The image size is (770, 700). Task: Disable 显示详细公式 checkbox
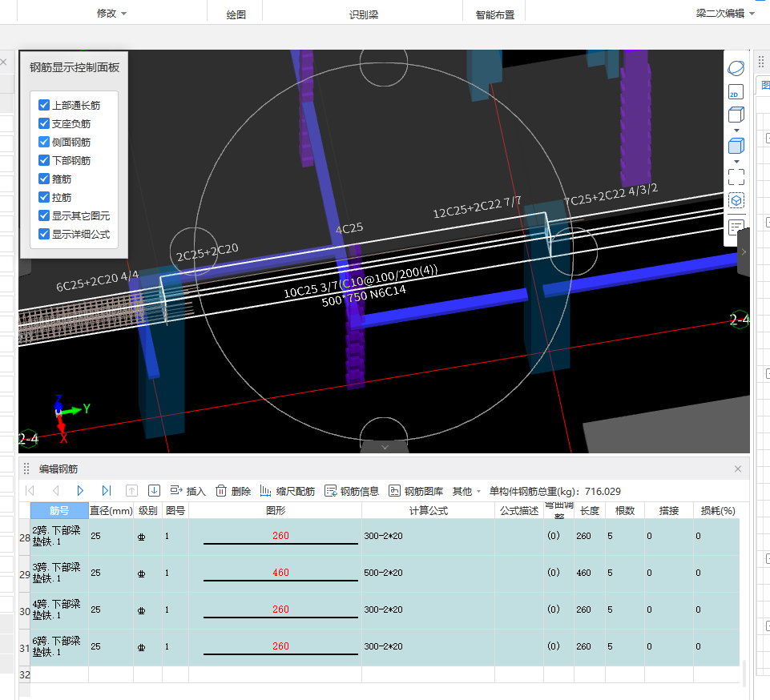(x=44, y=234)
